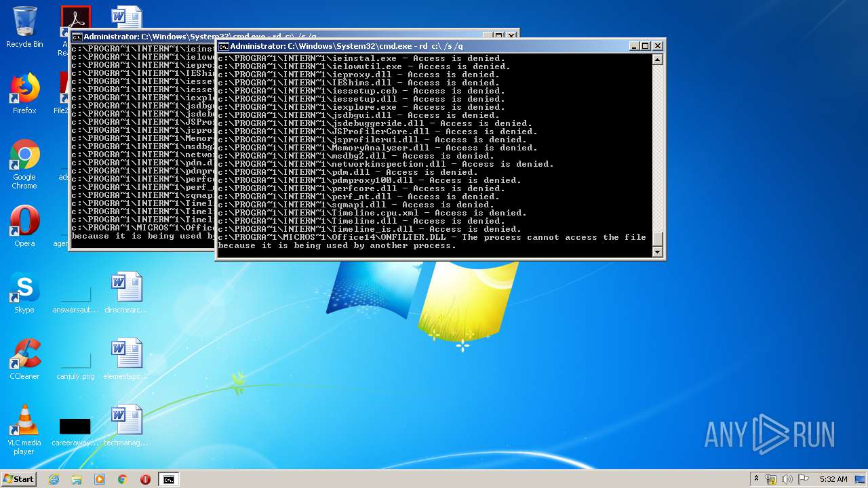This screenshot has width=868, height=488.
Task: Open Chrome from the taskbar
Action: tap(123, 479)
